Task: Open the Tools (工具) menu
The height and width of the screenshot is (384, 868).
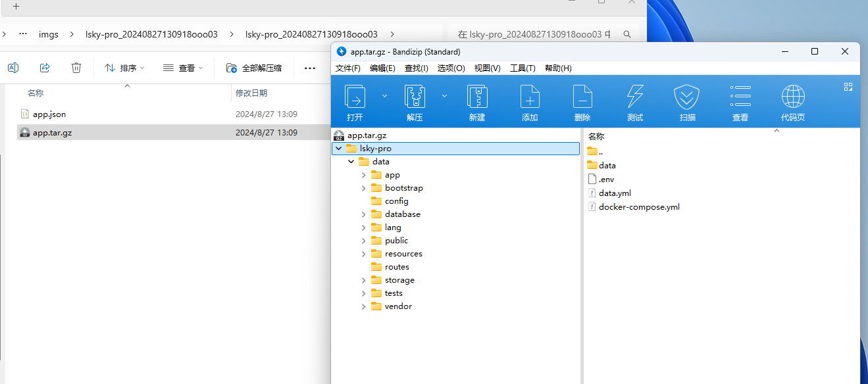Action: click(523, 68)
